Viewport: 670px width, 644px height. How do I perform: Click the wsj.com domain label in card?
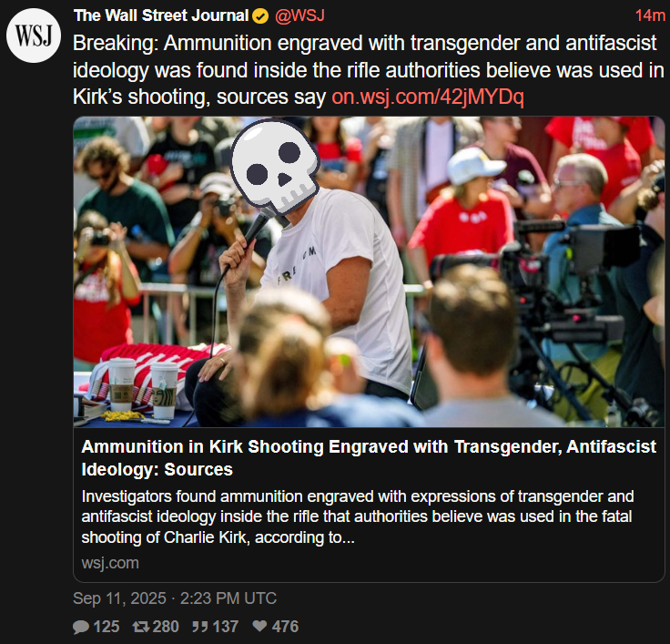click(110, 563)
